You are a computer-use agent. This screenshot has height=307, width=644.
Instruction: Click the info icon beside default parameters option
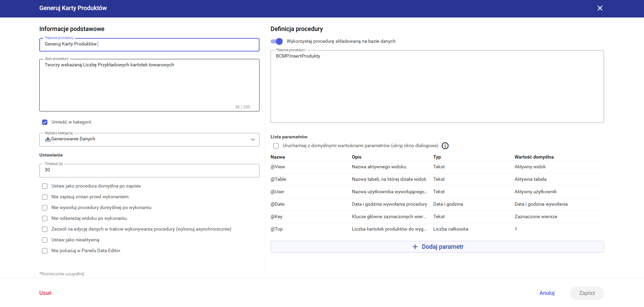(445, 146)
